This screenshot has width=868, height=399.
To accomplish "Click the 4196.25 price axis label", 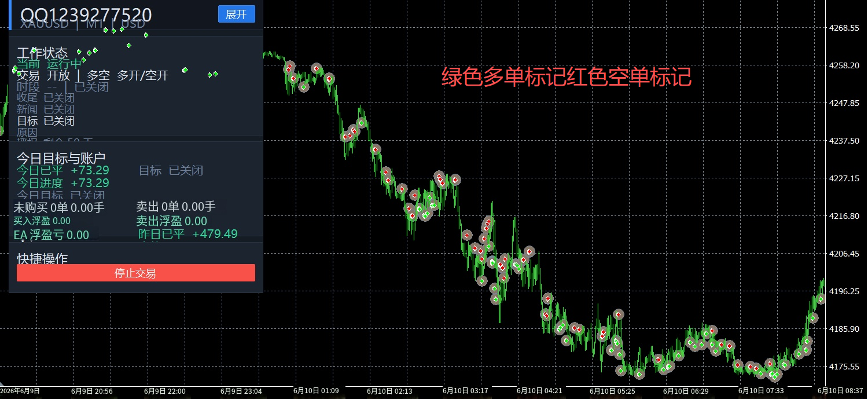I will [845, 292].
